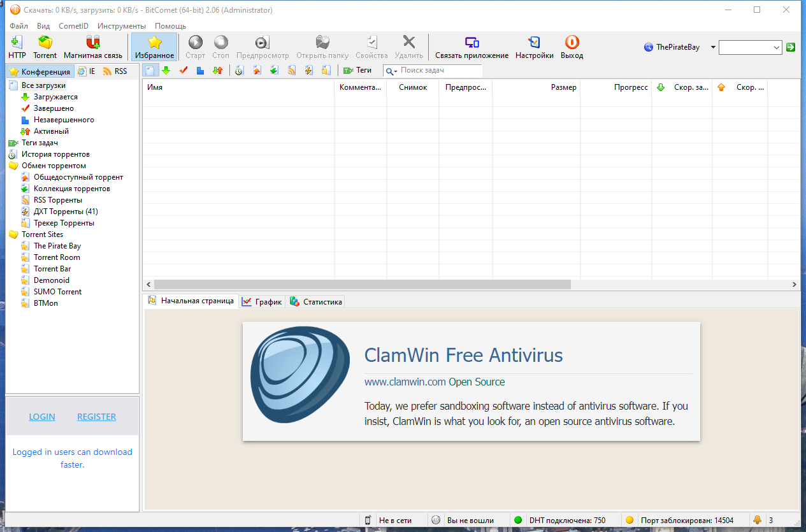This screenshot has width=806, height=532.
Task: Click the Выход exit icon
Action: [572, 43]
